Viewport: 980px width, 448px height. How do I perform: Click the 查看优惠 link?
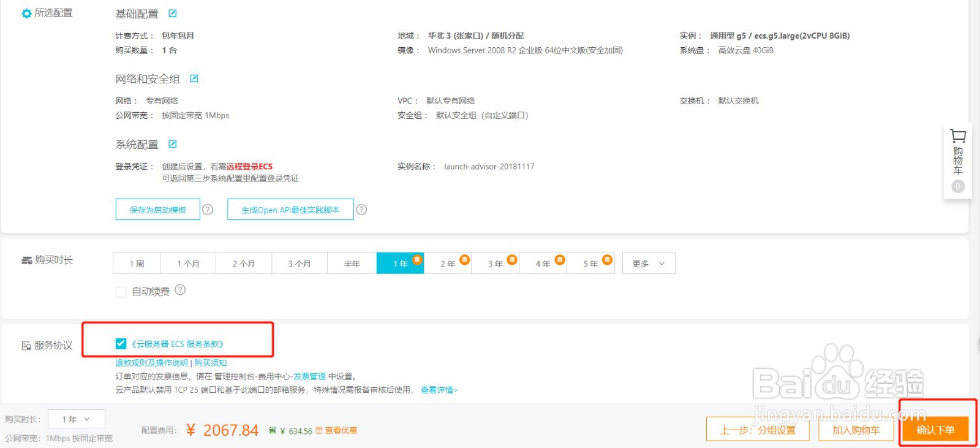341,430
